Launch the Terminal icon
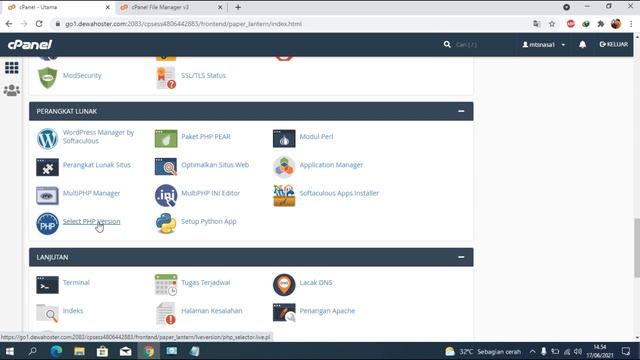 coord(47,284)
